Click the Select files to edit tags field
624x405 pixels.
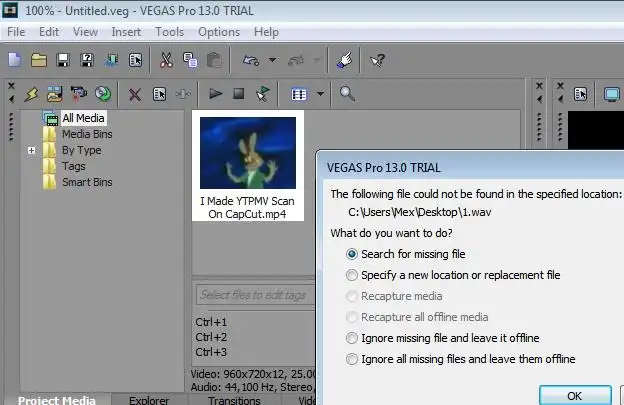coord(255,295)
